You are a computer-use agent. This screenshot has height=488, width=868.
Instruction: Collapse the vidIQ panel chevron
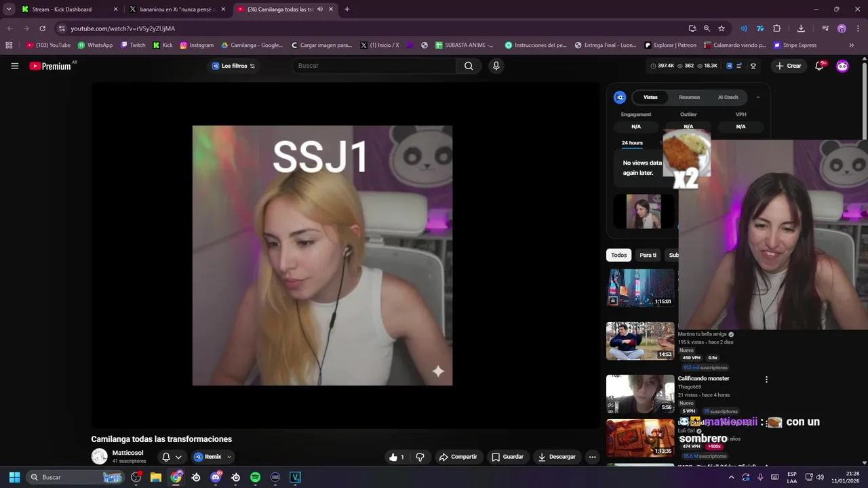pos(758,98)
